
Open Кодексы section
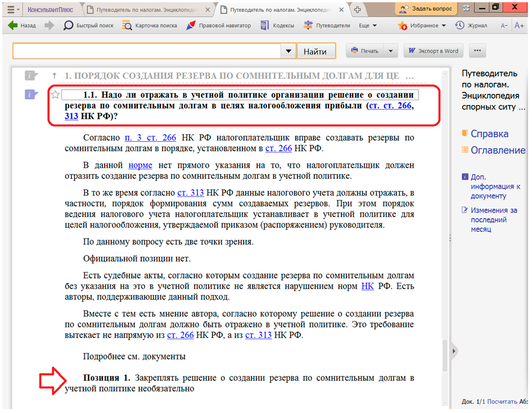(277, 25)
